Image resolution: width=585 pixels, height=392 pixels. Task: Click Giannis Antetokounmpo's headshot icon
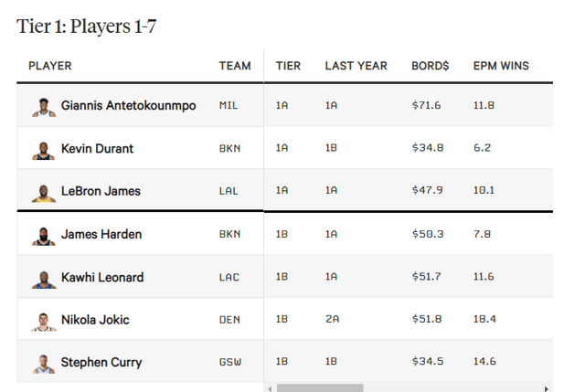click(x=44, y=106)
